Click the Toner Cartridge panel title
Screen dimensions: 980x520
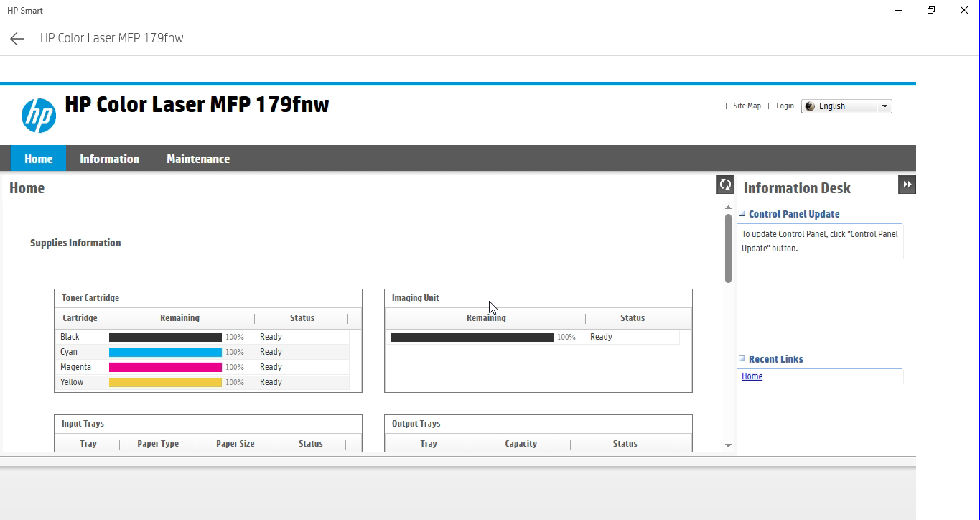[90, 298]
